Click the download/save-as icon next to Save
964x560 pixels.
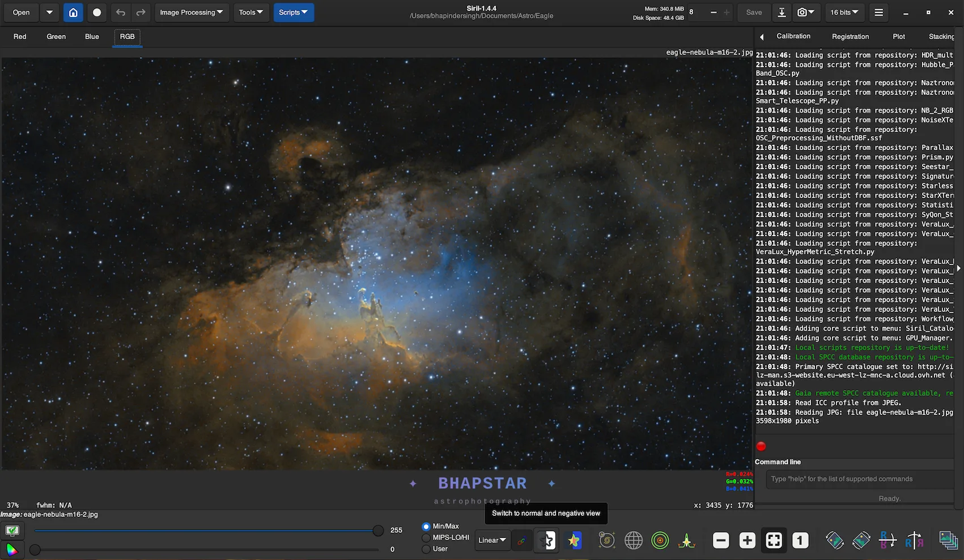tap(782, 12)
